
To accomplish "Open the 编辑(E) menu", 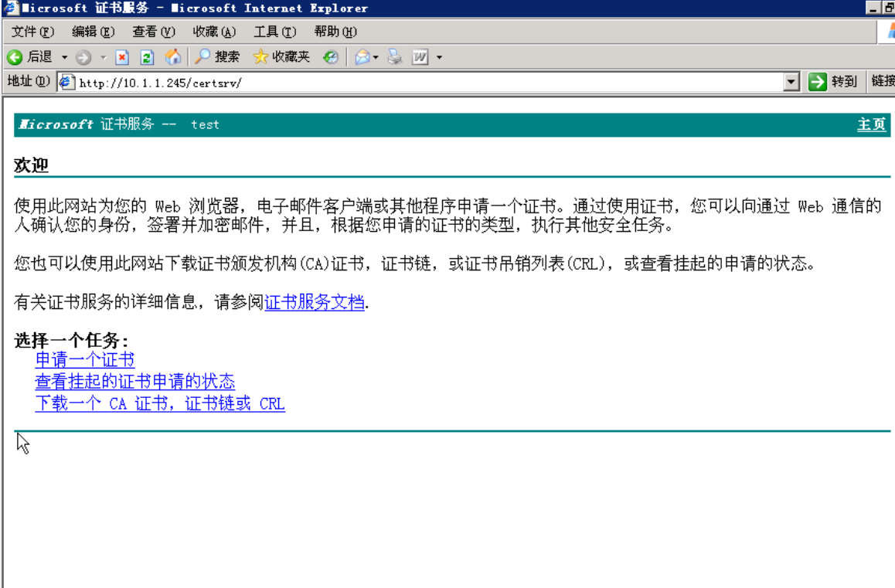I will (93, 32).
